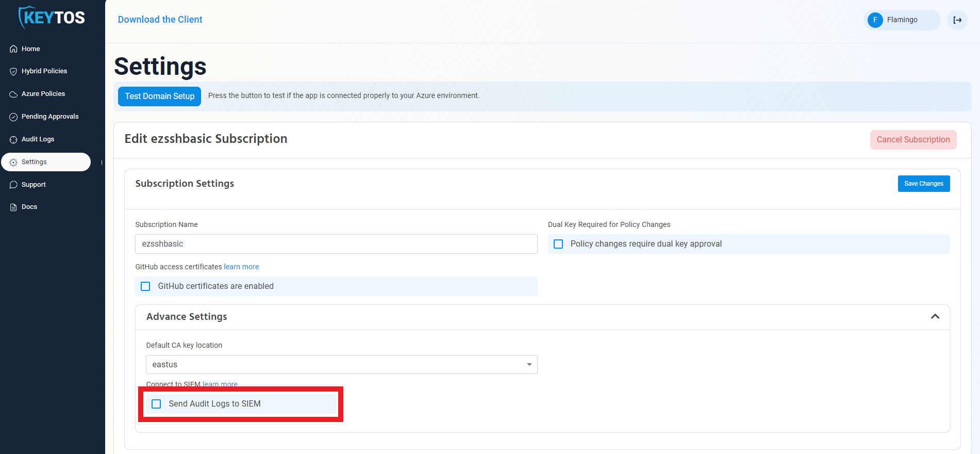This screenshot has width=980, height=454.
Task: Click the Test Domain Setup button
Action: tap(159, 96)
